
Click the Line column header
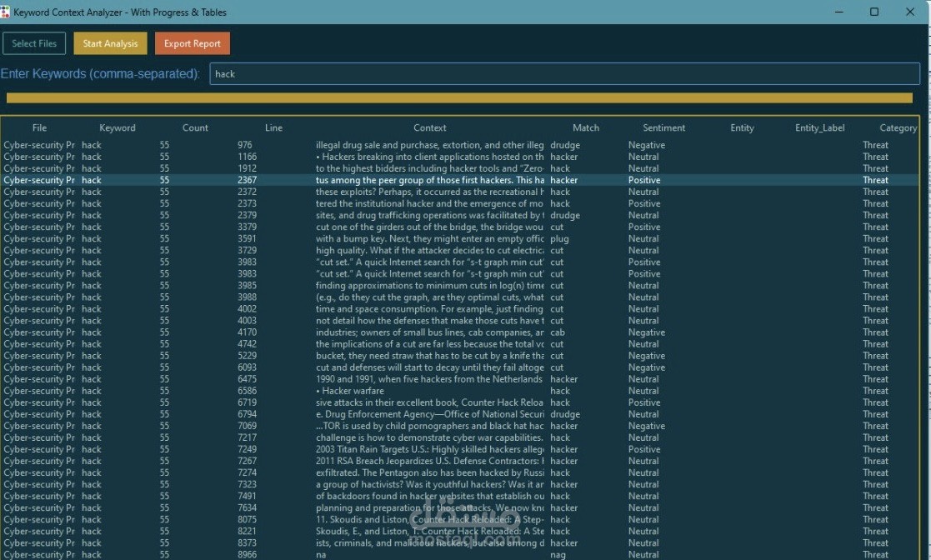pyautogui.click(x=273, y=127)
